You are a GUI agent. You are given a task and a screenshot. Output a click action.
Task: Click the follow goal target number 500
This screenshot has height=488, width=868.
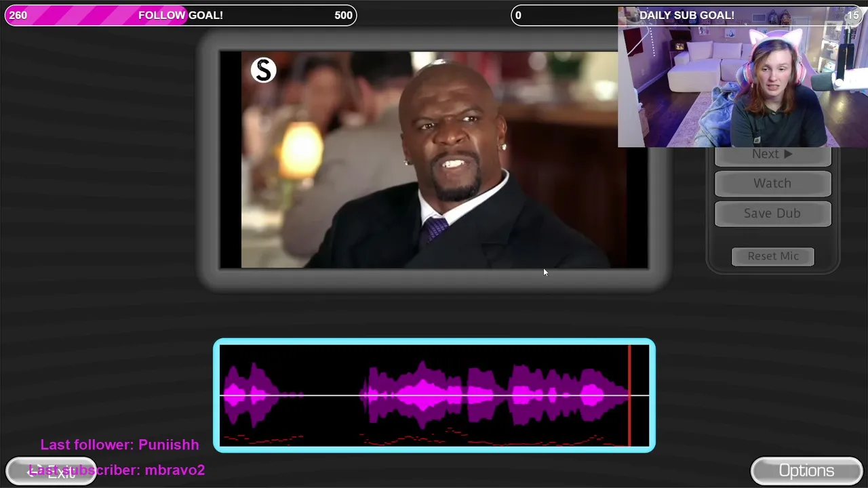pyautogui.click(x=344, y=15)
